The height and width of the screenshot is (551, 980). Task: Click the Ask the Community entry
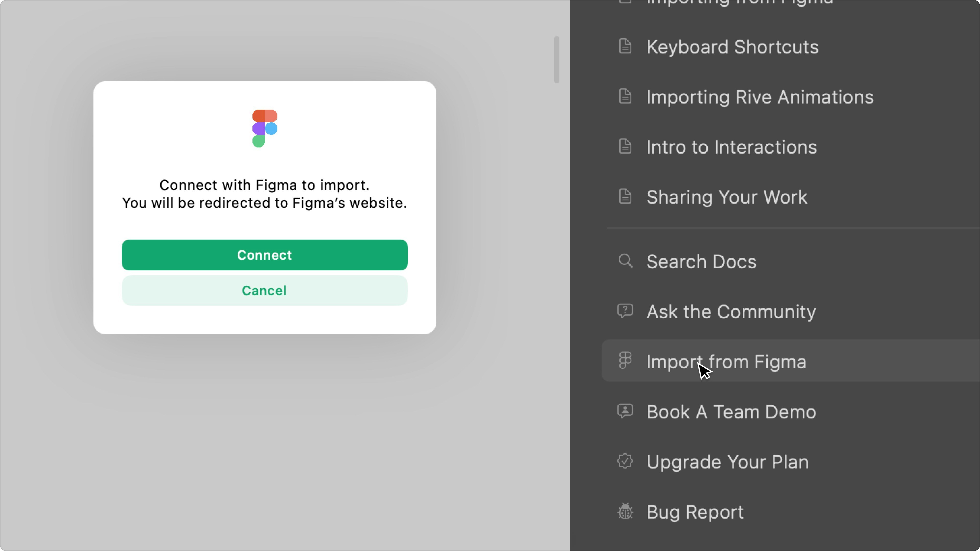tap(731, 311)
